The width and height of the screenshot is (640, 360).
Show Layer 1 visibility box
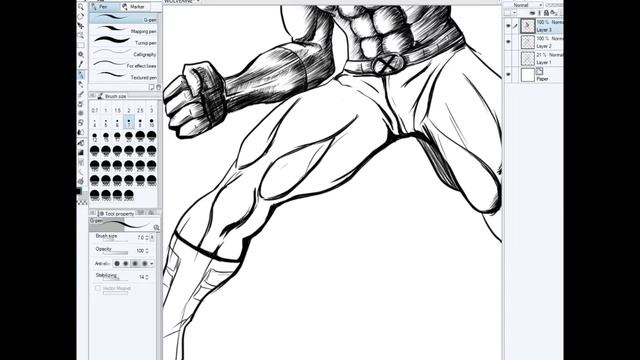coord(508,58)
